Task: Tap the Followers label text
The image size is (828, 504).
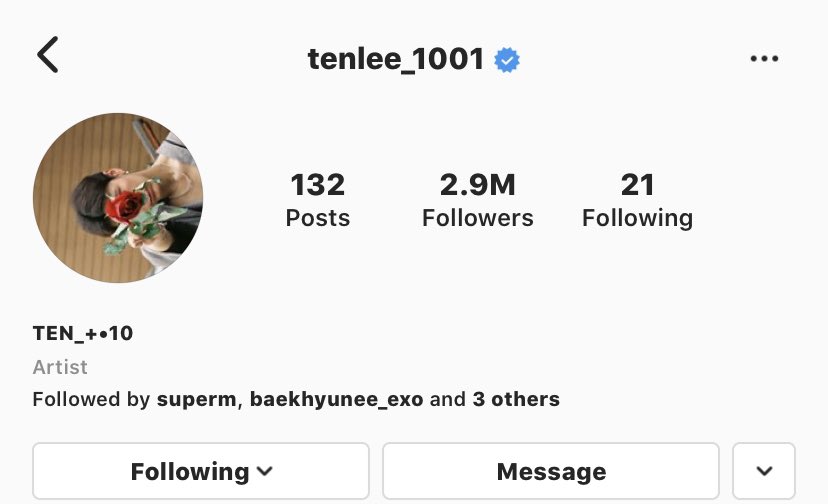Action: [477, 218]
